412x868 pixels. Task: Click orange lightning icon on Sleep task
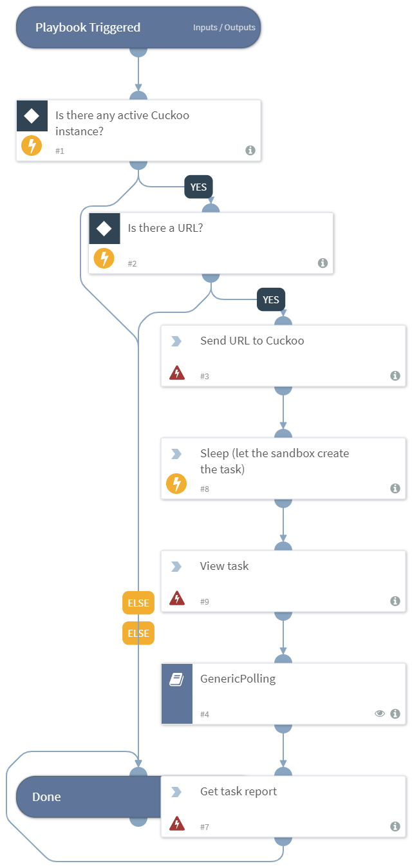(176, 484)
